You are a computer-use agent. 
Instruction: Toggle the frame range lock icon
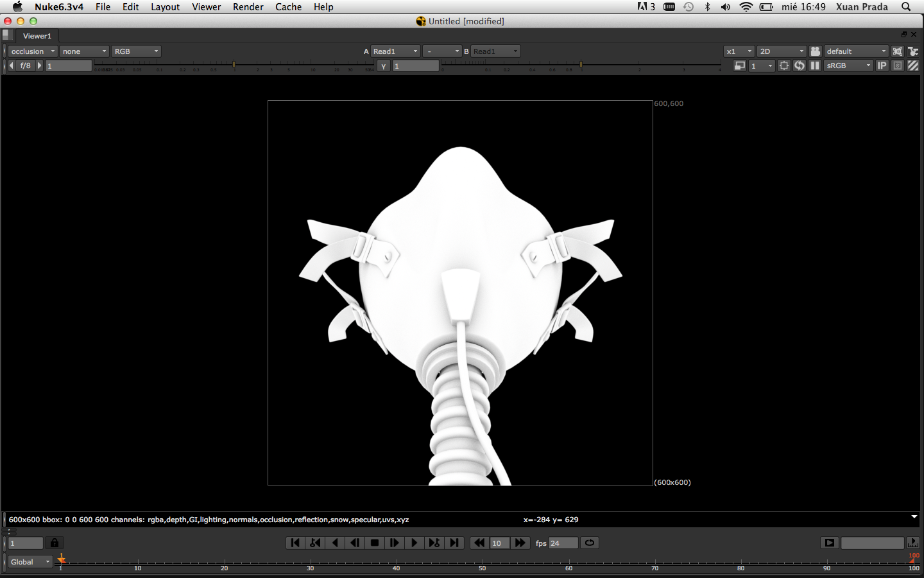(x=55, y=543)
